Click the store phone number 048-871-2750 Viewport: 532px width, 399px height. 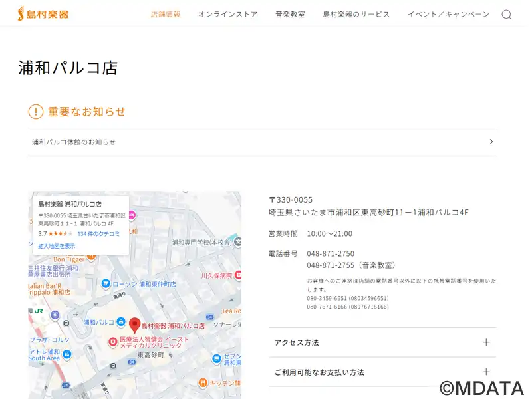click(x=331, y=253)
